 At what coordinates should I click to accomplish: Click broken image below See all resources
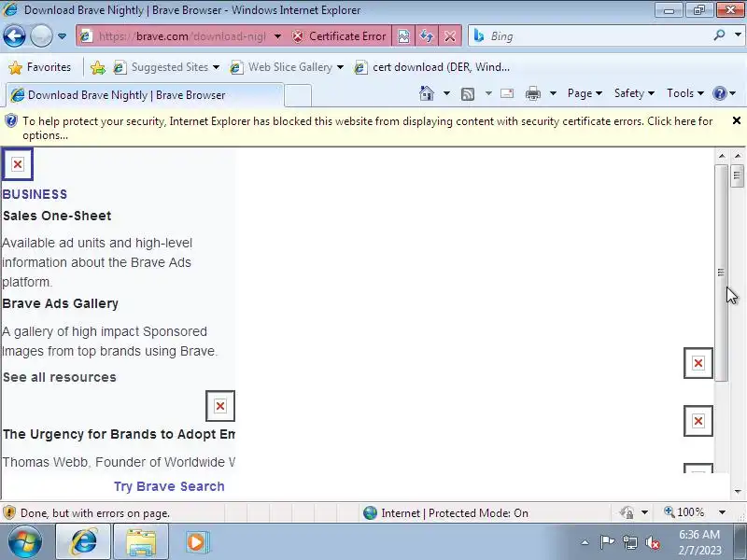pyautogui.click(x=220, y=406)
